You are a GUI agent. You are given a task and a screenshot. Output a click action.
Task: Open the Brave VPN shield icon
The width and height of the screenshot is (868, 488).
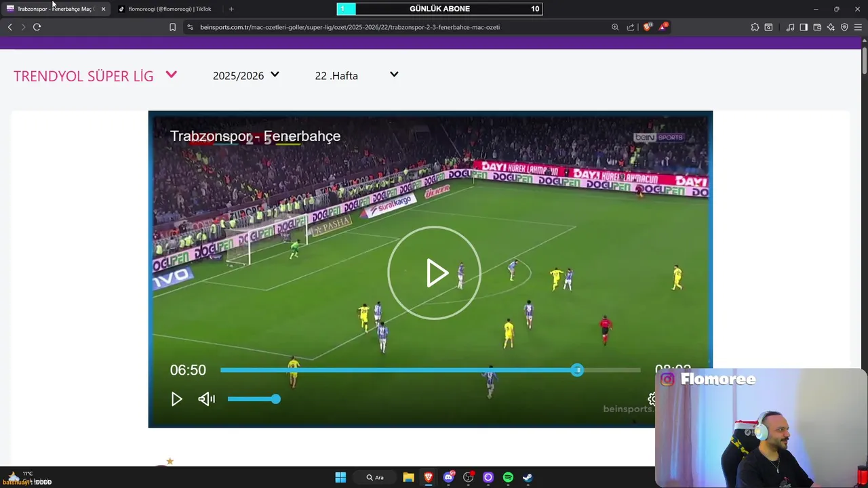coord(844,27)
